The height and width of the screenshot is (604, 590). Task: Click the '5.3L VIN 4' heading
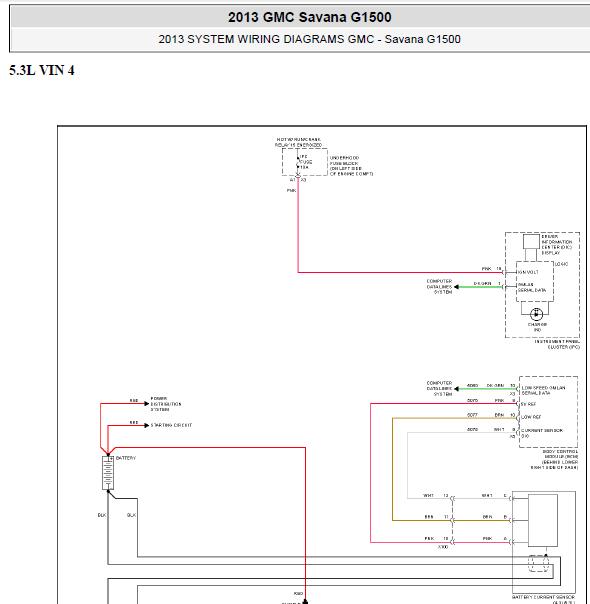pos(42,70)
